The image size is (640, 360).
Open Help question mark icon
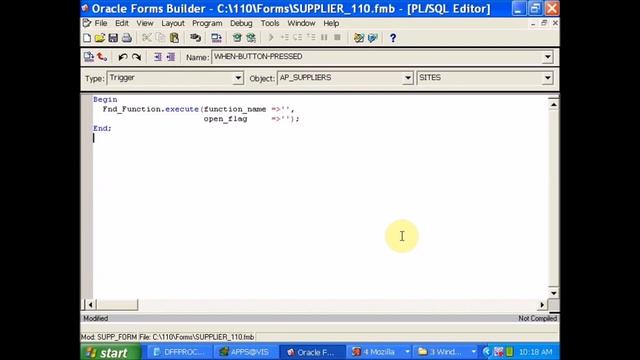(x=393, y=38)
